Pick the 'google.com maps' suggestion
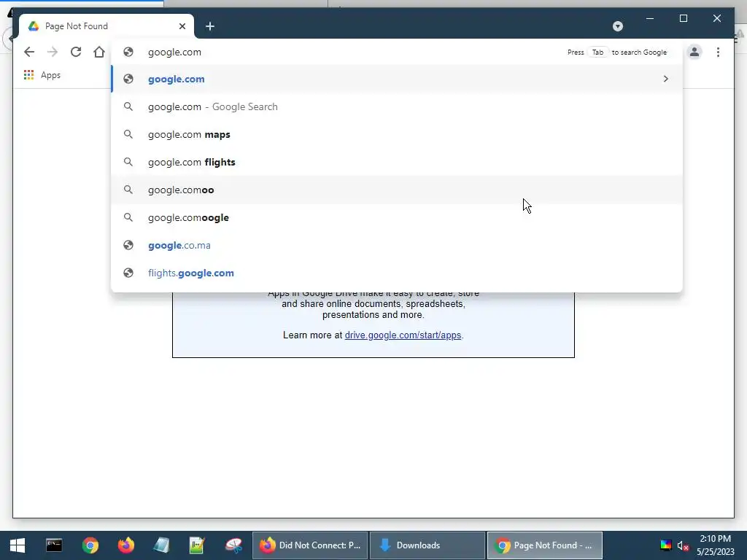 click(396, 134)
